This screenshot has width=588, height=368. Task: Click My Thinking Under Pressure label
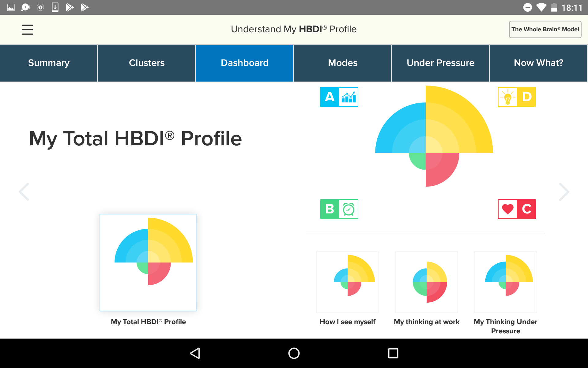pos(506,326)
